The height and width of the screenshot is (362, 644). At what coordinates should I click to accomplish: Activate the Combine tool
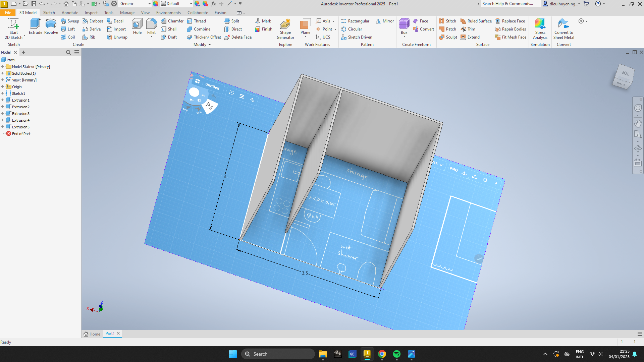pos(199,29)
